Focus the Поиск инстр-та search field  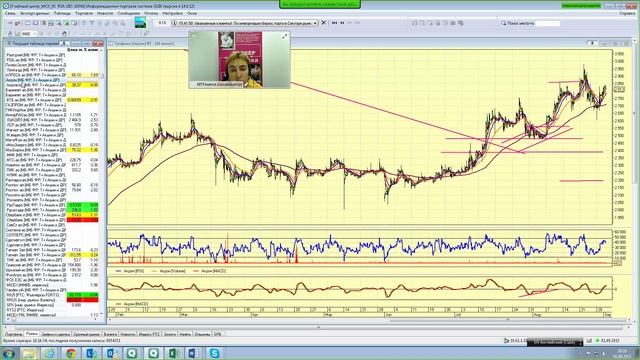point(547,23)
